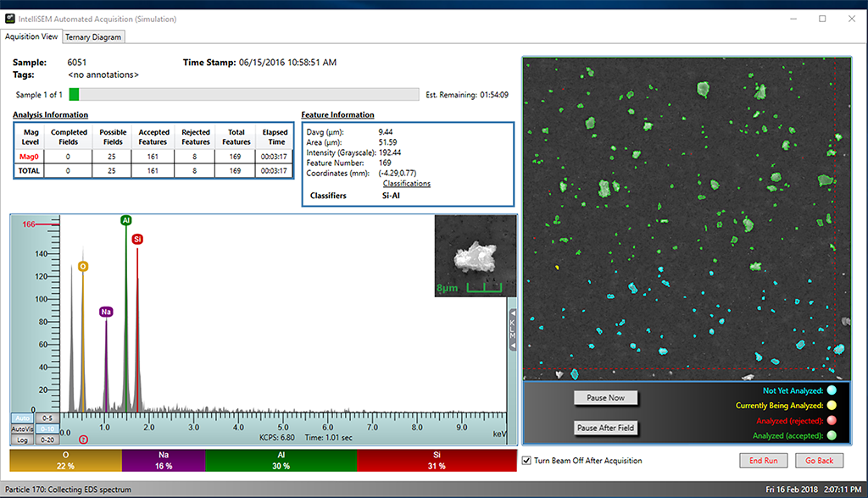Click the red circled marker below the energy axis
The image size is (868, 498).
[x=82, y=439]
